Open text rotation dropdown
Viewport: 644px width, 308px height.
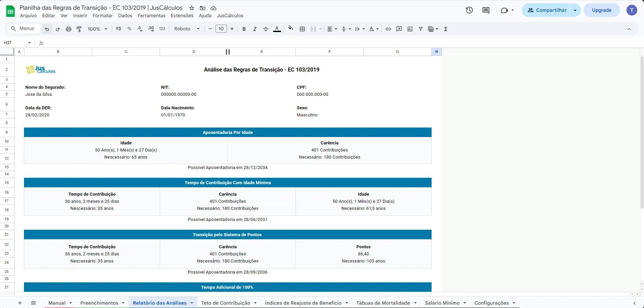[374, 29]
